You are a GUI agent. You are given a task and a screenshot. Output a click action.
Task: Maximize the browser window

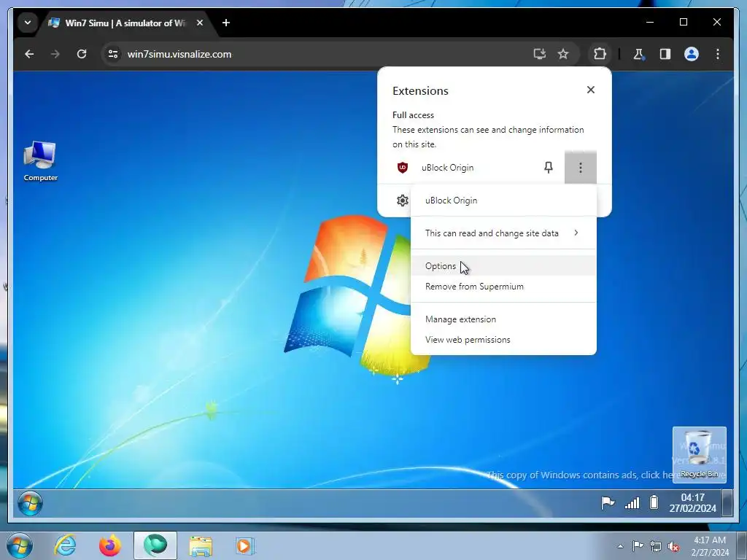click(683, 22)
